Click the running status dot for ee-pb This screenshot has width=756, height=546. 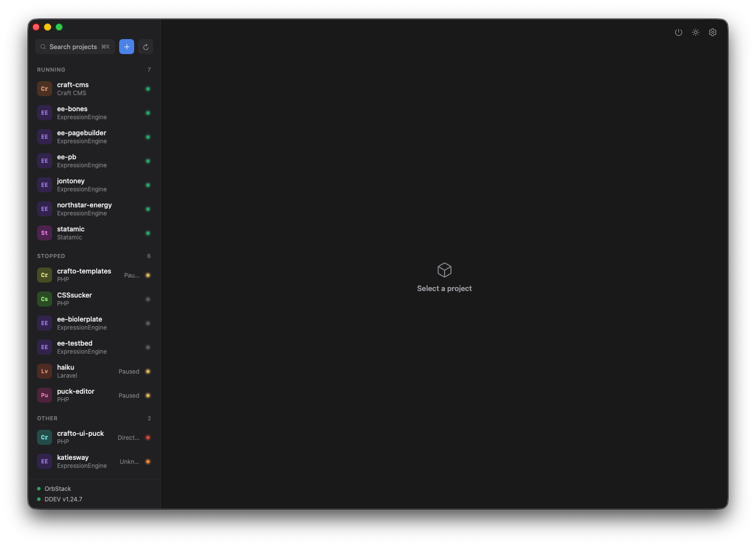[148, 161]
